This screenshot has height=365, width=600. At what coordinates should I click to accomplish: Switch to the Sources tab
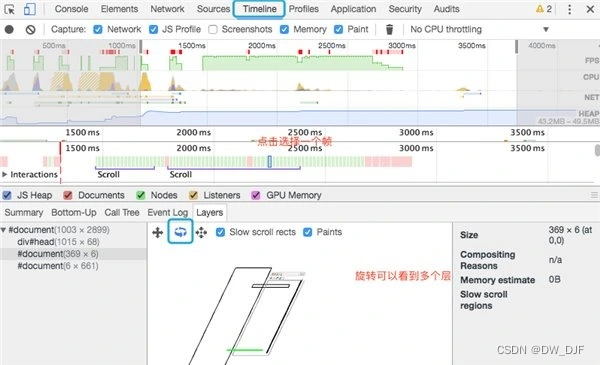point(213,9)
